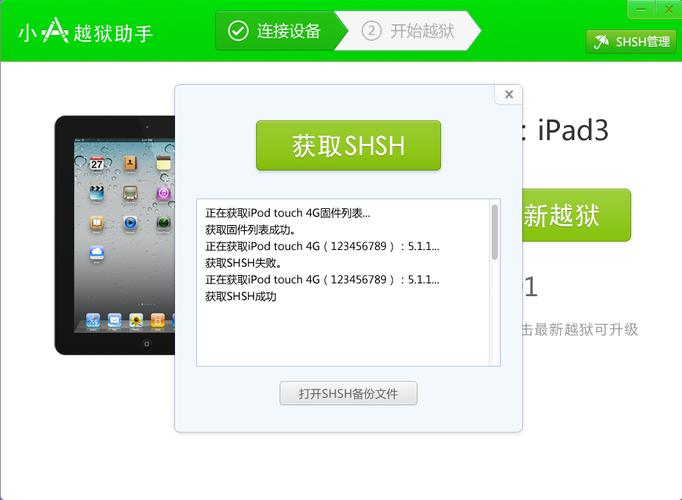Open the 打开SHSH备份文件 button

coord(348,393)
